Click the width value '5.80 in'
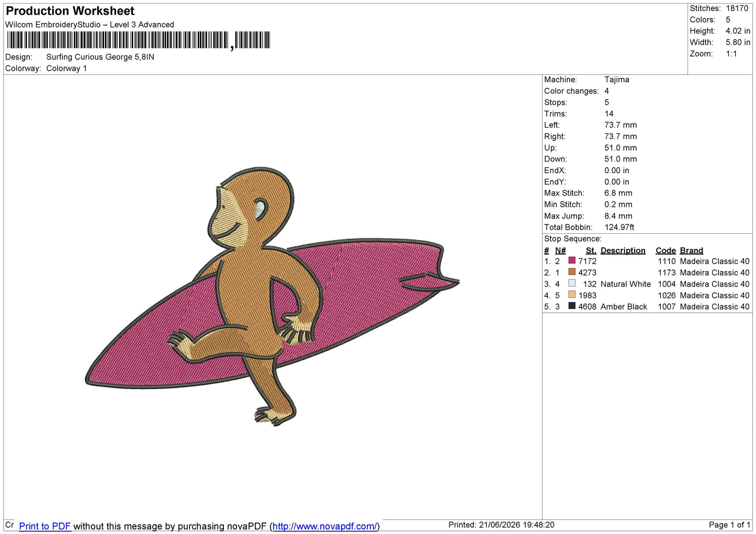This screenshot has height=534, width=756. (x=738, y=42)
